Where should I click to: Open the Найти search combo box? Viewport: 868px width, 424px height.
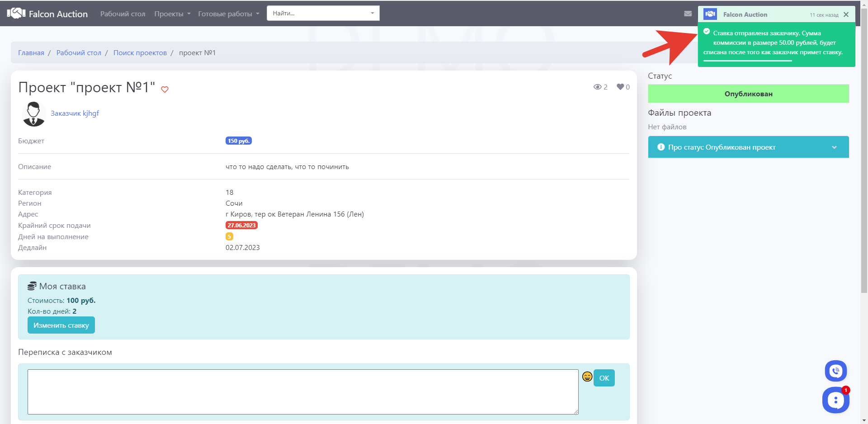(x=323, y=14)
